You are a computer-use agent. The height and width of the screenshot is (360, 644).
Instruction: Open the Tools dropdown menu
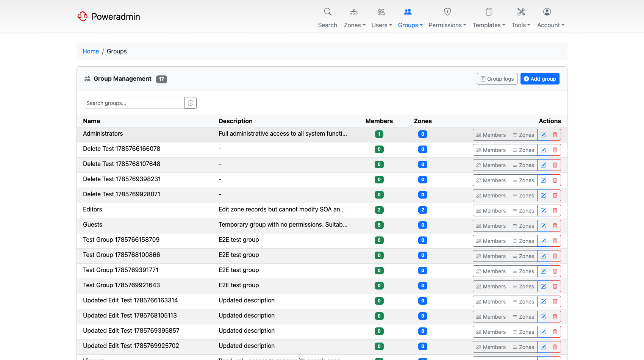pos(521,18)
